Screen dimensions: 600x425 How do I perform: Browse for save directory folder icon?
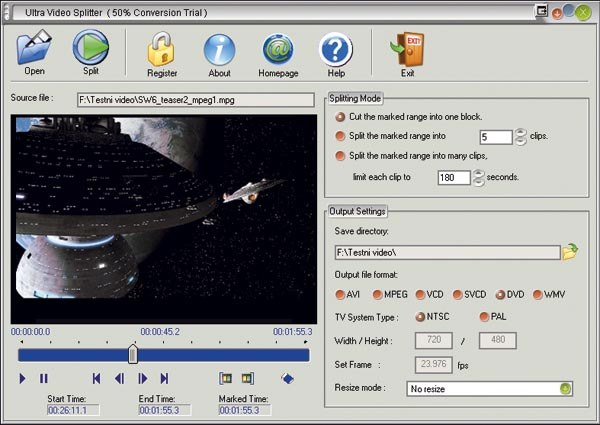570,252
